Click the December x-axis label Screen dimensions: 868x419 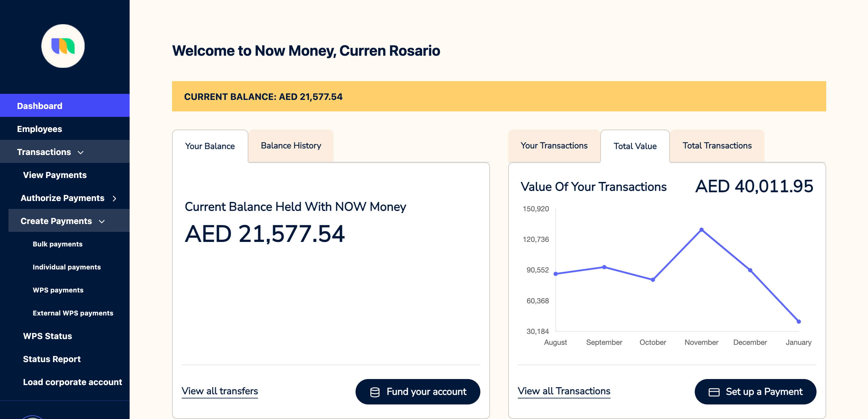[750, 342]
